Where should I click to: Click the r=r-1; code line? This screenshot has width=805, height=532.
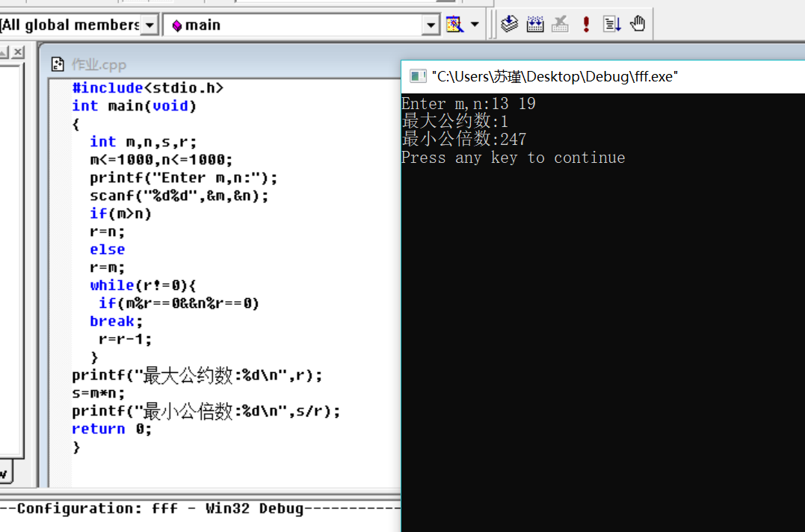tap(126, 339)
